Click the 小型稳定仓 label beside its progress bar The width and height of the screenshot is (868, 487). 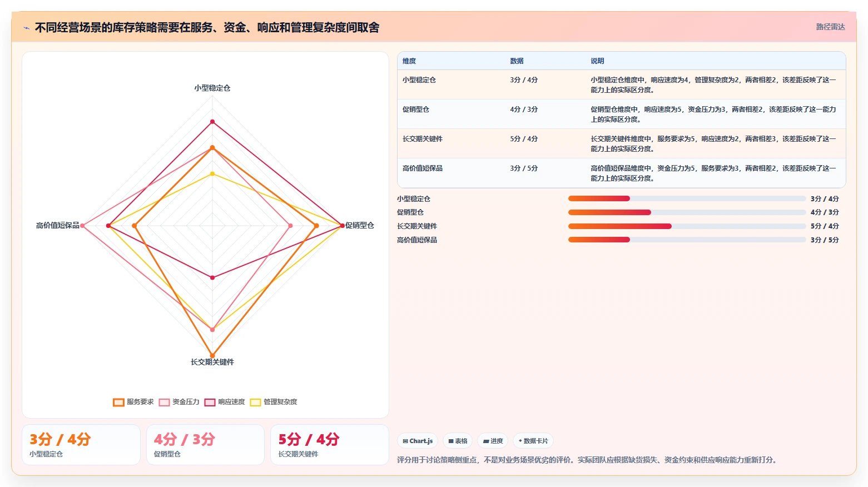coord(414,199)
